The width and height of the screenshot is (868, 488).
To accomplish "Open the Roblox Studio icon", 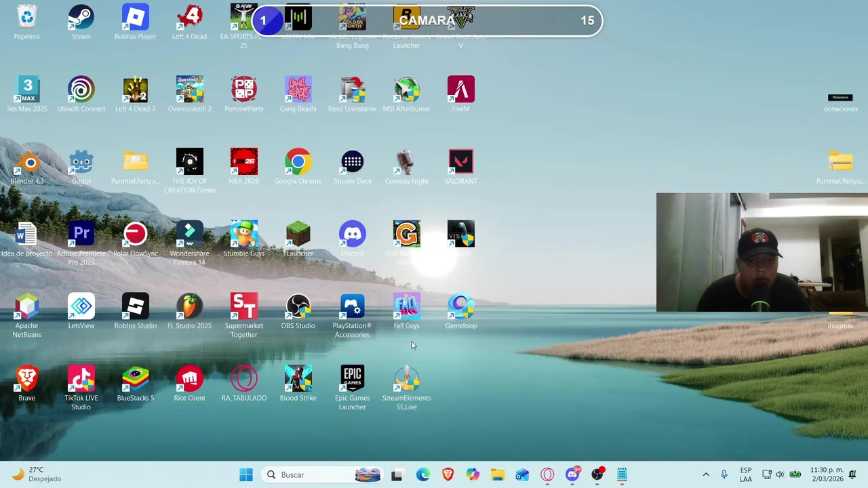I will [x=136, y=312].
